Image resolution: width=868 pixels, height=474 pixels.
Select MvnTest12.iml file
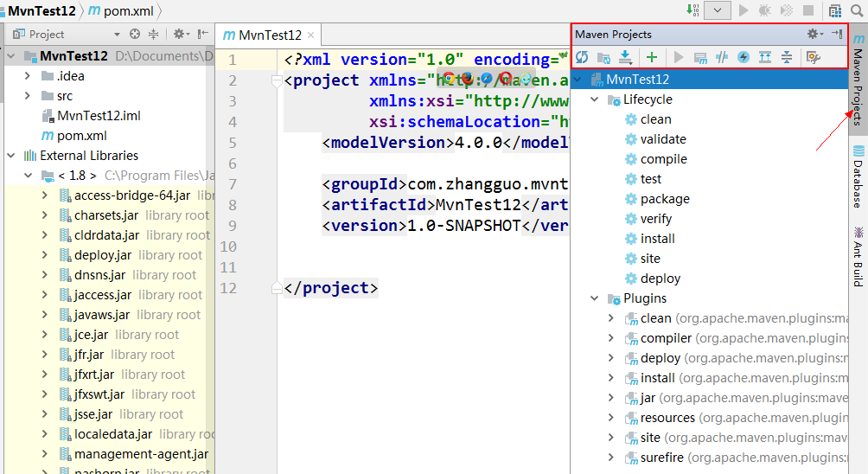[x=92, y=116]
